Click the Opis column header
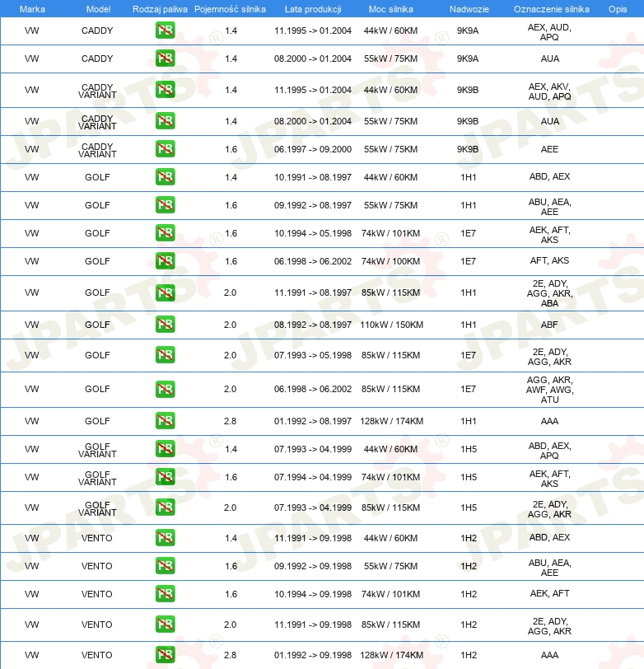 [618, 9]
